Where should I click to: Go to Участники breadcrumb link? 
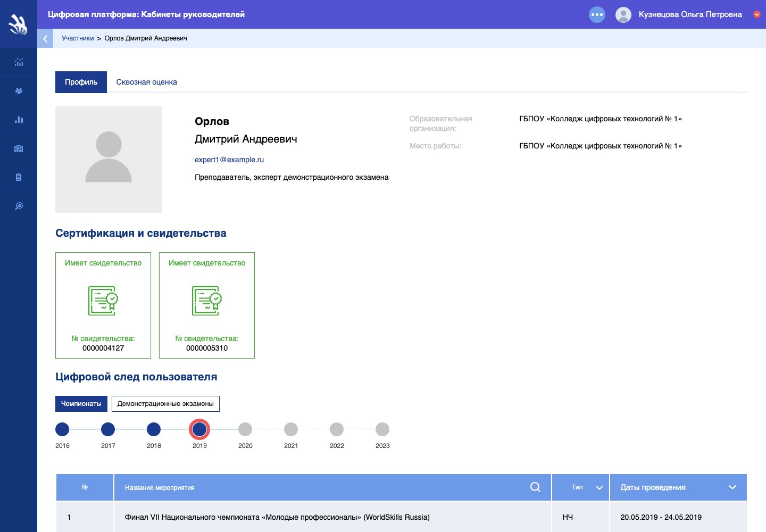point(78,38)
